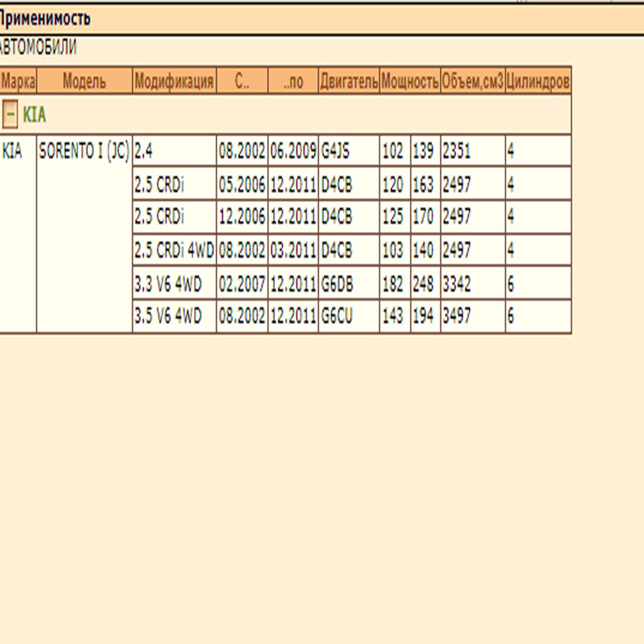Select the SORENTO I (JC) model cell
The width and height of the screenshot is (644, 644).
(84, 151)
